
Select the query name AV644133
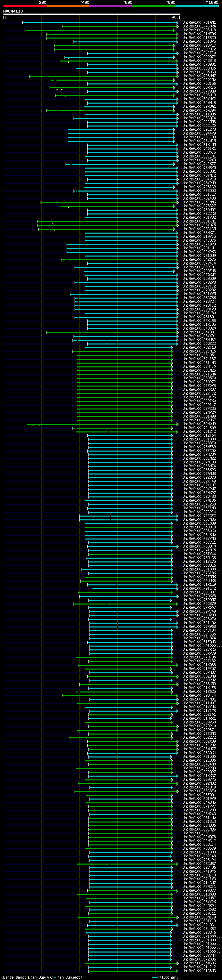click(13, 11)
